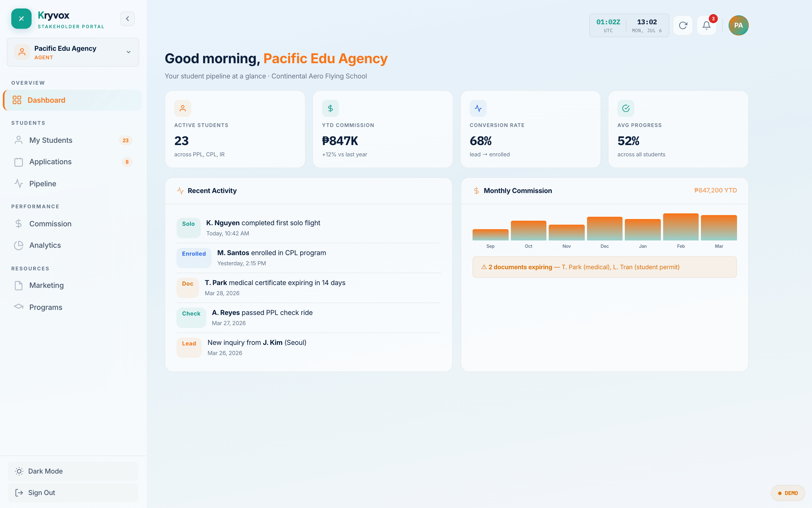Open the 2 documents expiring alert
The image size is (812, 508).
click(605, 267)
